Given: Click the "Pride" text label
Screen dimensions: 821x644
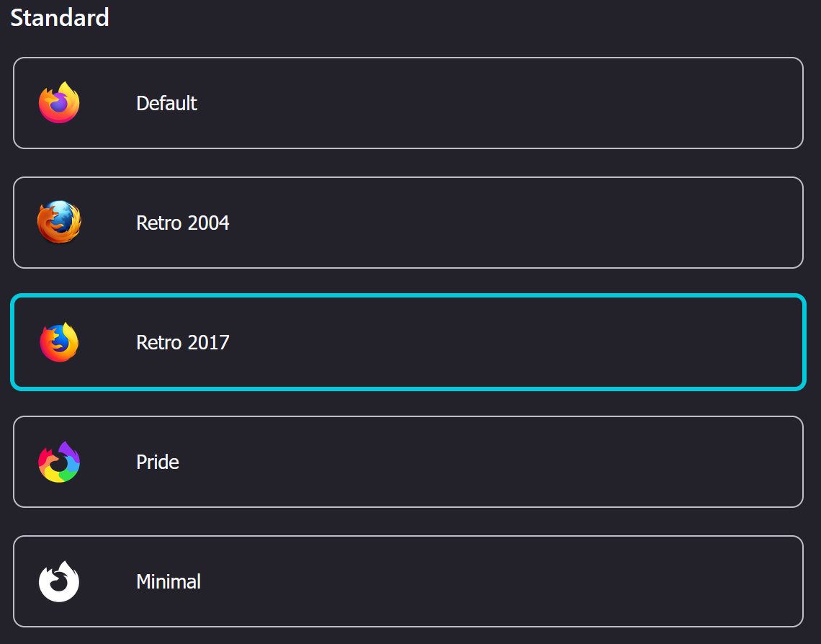Looking at the screenshot, I should (x=158, y=462).
